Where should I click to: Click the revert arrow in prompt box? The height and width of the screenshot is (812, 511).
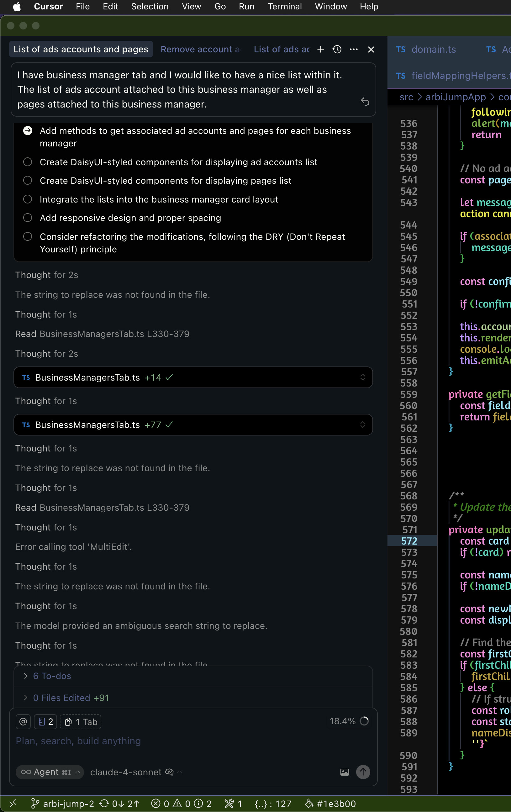(x=365, y=102)
